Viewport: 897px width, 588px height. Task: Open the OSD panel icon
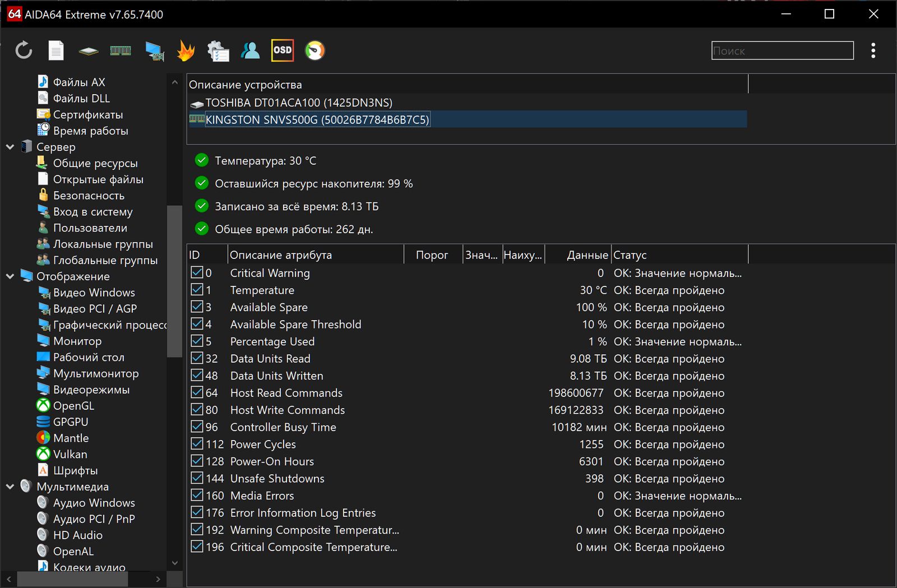coord(282,50)
